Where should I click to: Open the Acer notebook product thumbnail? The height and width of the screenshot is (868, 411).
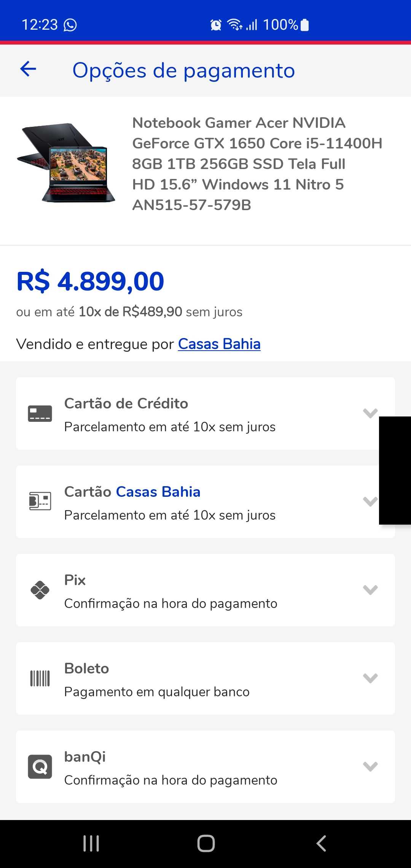coord(66,163)
